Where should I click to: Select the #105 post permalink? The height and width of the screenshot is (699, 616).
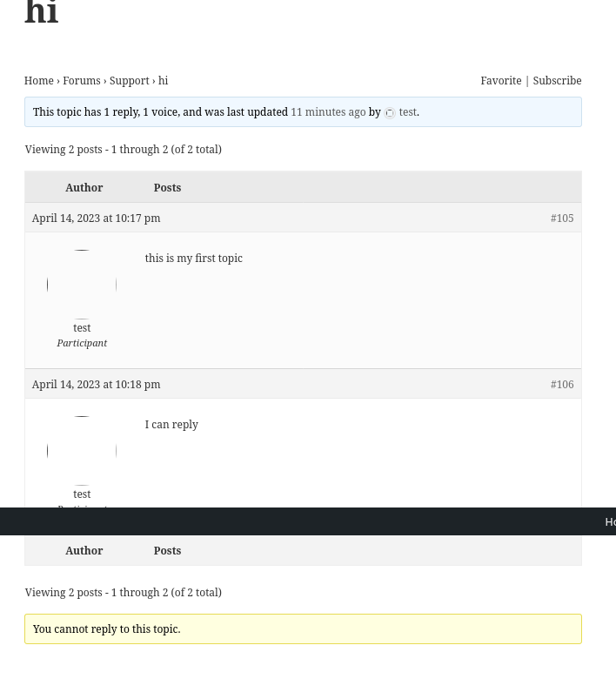coord(562,218)
